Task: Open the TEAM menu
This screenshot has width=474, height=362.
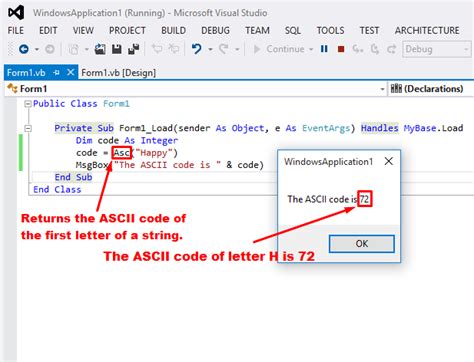Action: [x=257, y=31]
